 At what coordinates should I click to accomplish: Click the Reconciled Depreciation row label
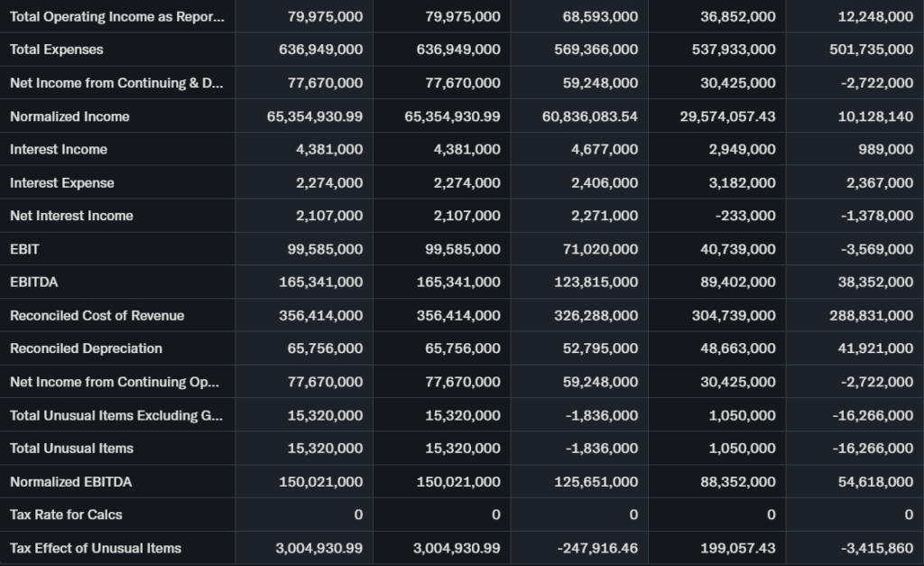point(86,348)
